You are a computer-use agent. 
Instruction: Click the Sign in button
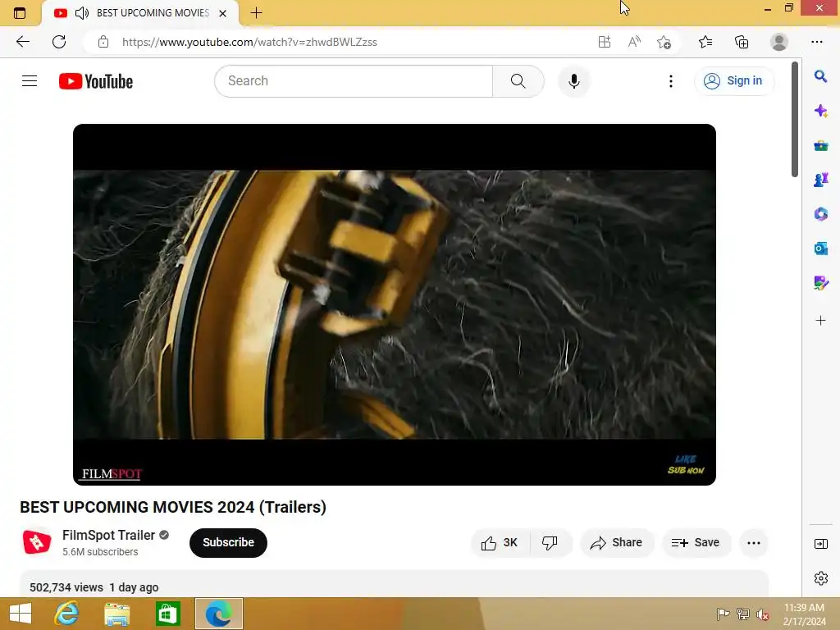(x=733, y=81)
